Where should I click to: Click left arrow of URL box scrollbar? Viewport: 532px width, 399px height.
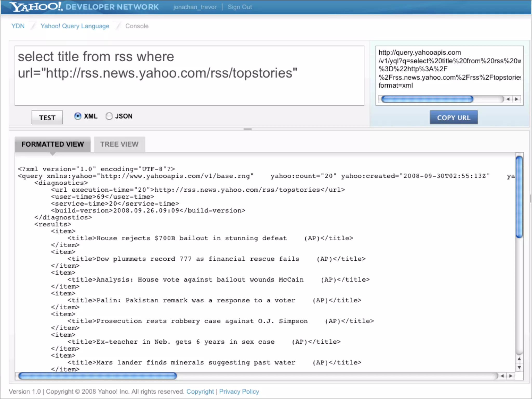coord(508,99)
